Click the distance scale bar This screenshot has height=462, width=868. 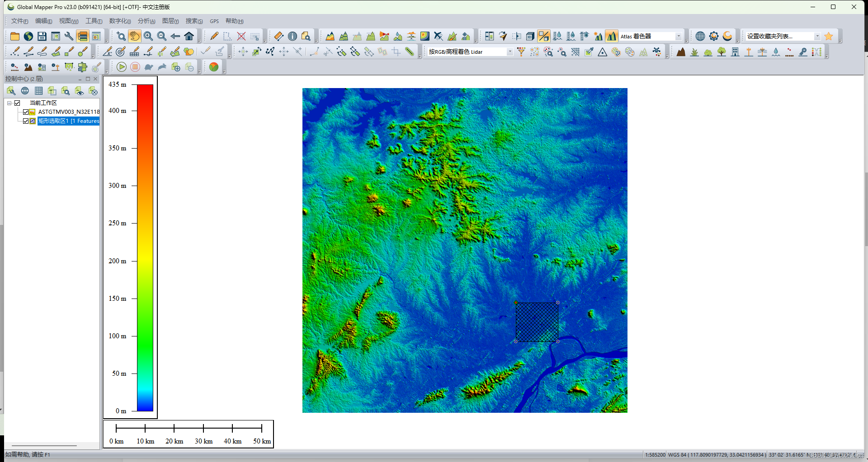(x=189, y=434)
